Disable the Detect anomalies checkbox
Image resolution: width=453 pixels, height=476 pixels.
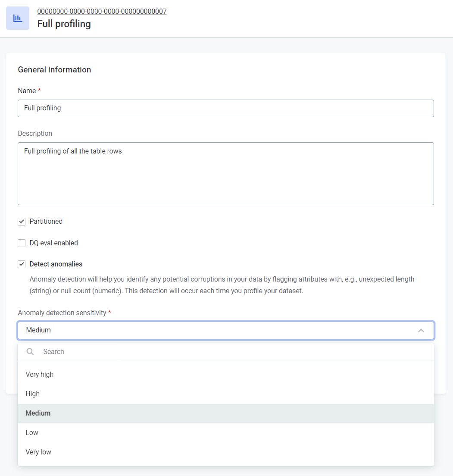[x=22, y=264]
